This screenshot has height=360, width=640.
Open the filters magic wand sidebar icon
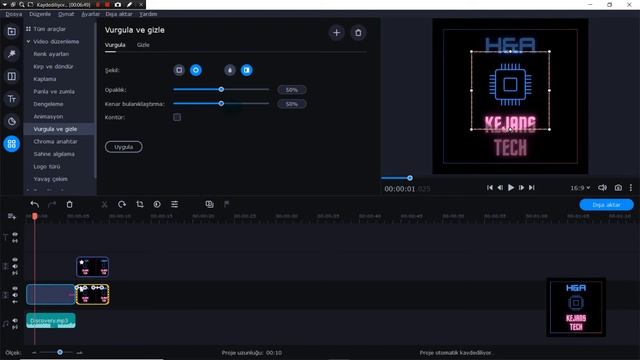11,54
